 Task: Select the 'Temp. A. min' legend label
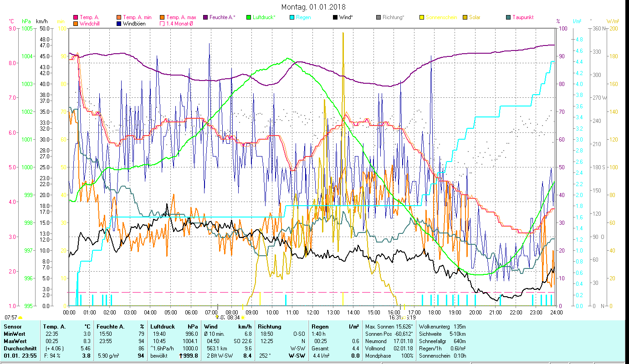pos(136,17)
